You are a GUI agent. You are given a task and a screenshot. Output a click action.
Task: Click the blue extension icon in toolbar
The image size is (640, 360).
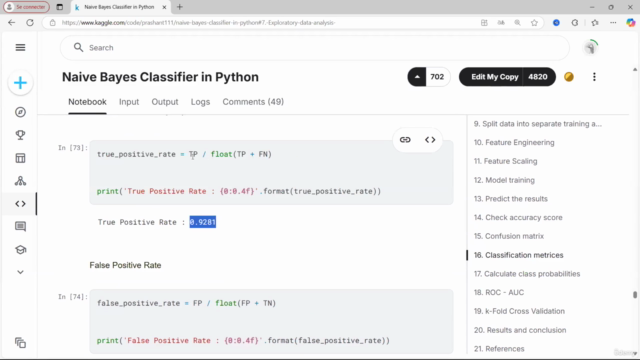(x=556, y=23)
